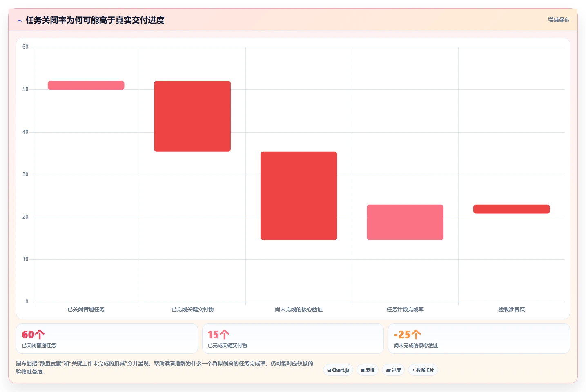Open the -25个 尚未完成的核心验证 data card
This screenshot has width=586, height=392.
(479, 339)
